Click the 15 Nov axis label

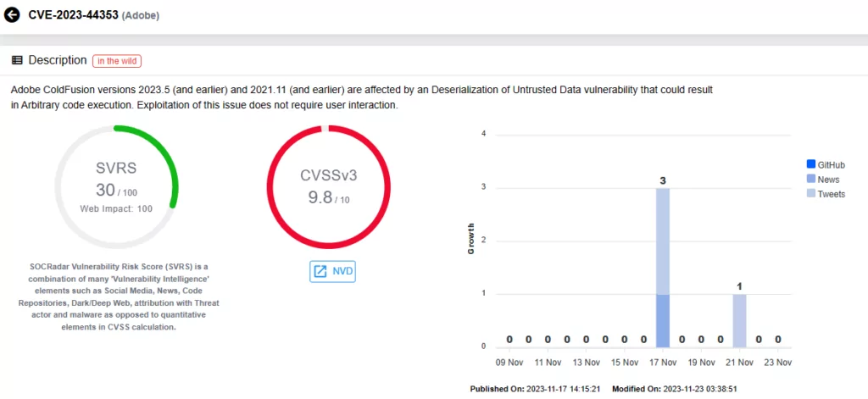[625, 363]
